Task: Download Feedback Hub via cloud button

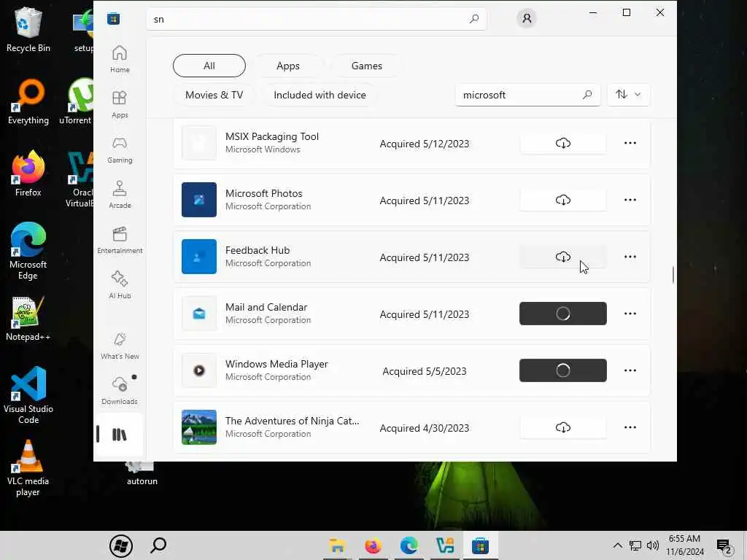Action: [x=562, y=257]
